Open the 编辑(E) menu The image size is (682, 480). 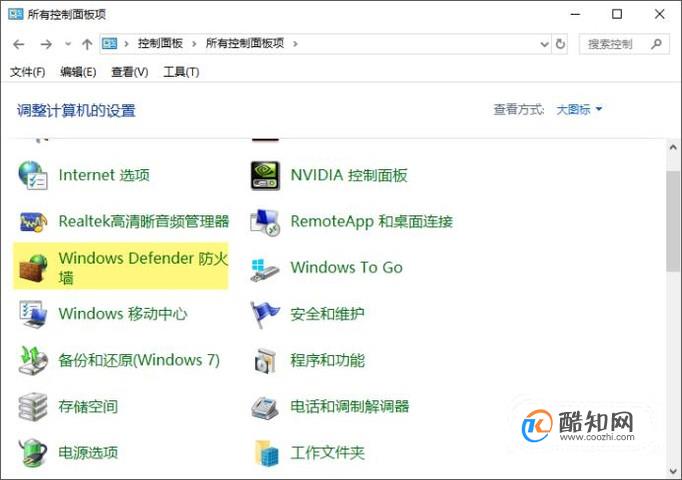pyautogui.click(x=78, y=72)
